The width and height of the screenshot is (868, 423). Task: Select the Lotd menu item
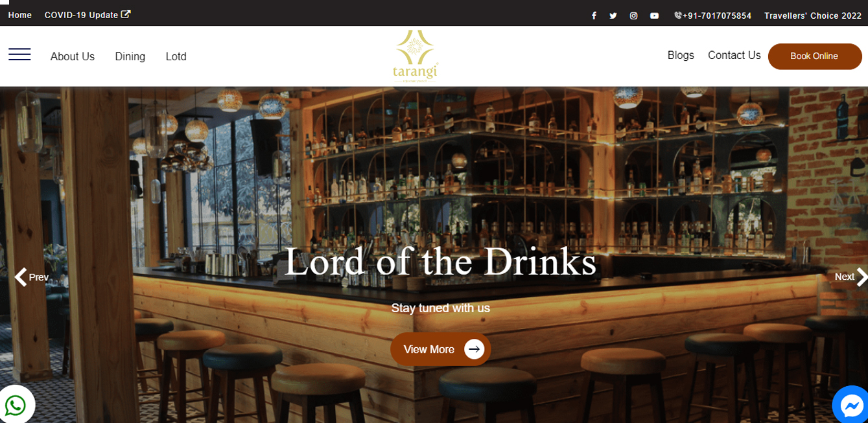176,56
